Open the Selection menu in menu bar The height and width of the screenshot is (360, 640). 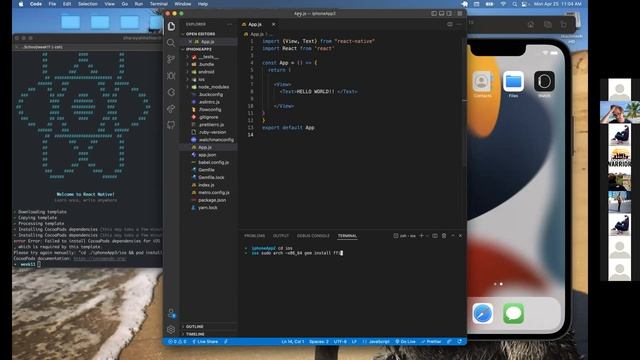[88, 4]
